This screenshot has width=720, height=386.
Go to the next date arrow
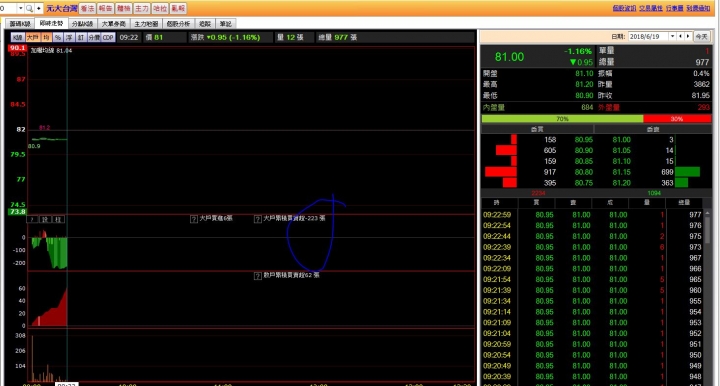(687, 36)
